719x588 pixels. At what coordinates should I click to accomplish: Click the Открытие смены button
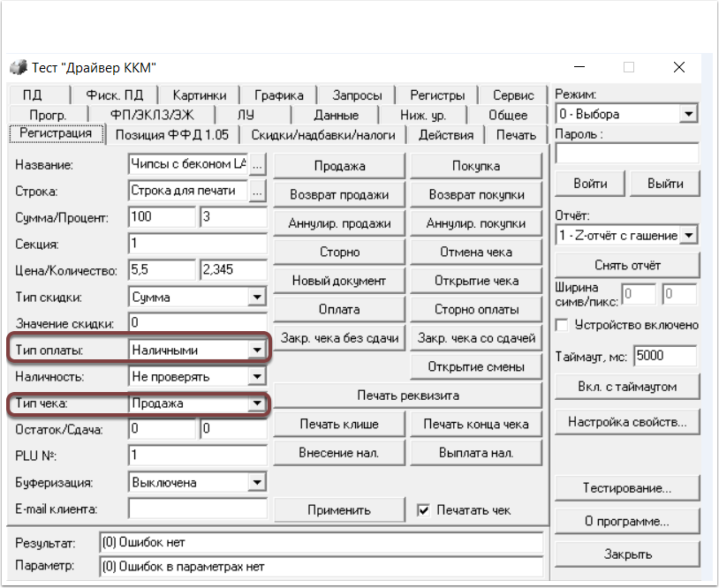click(x=476, y=366)
